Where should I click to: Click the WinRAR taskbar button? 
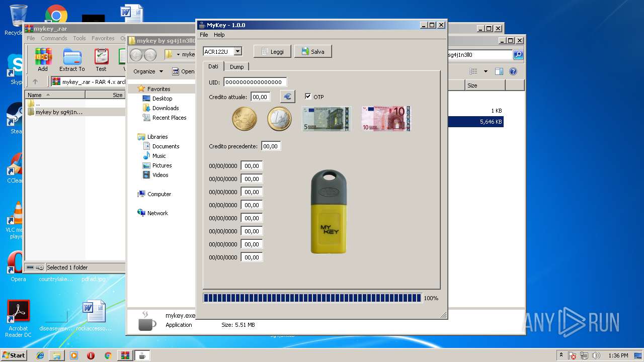pyautogui.click(x=125, y=355)
